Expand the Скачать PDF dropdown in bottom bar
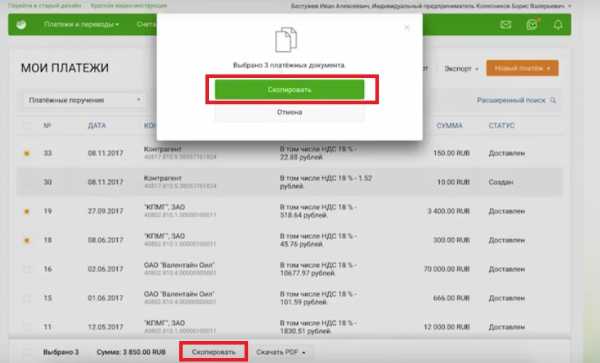 click(280, 352)
